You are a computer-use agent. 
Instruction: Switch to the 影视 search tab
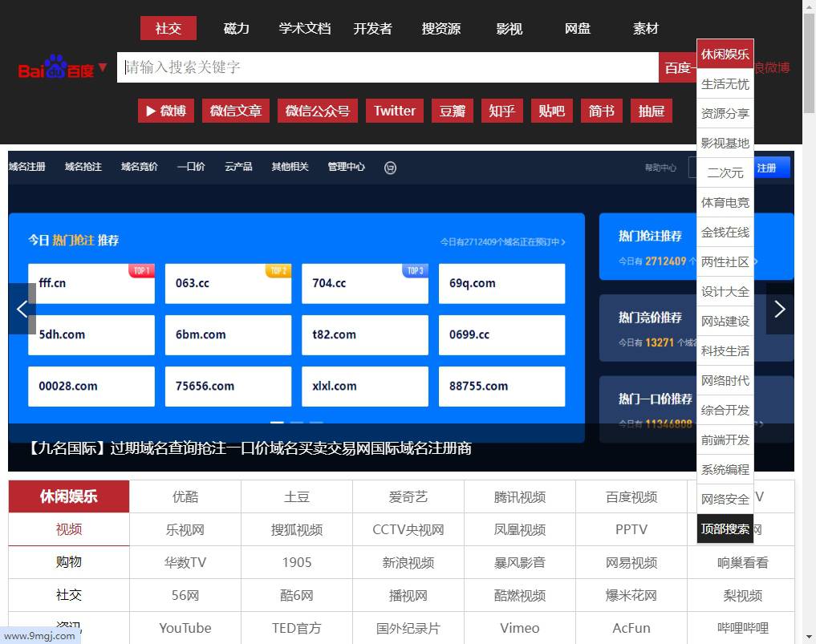click(x=509, y=28)
